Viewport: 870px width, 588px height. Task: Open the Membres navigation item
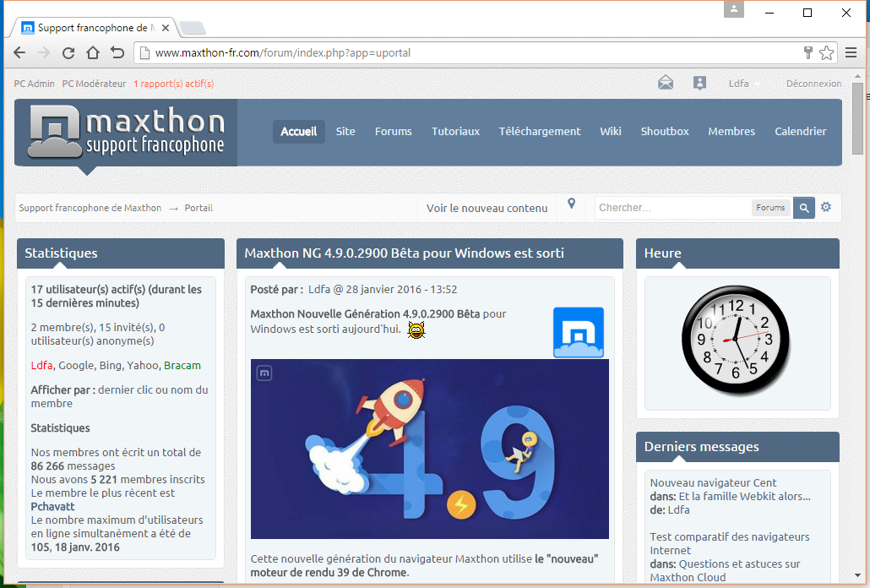[x=731, y=132]
